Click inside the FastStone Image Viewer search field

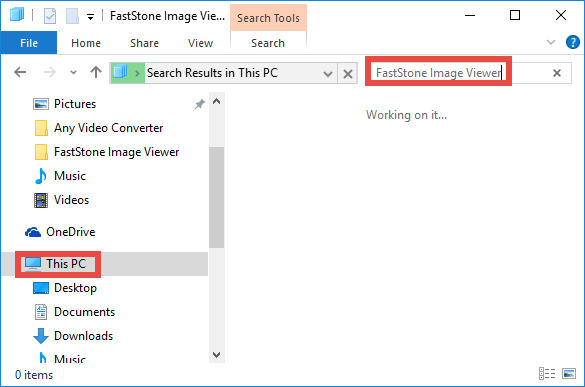438,73
